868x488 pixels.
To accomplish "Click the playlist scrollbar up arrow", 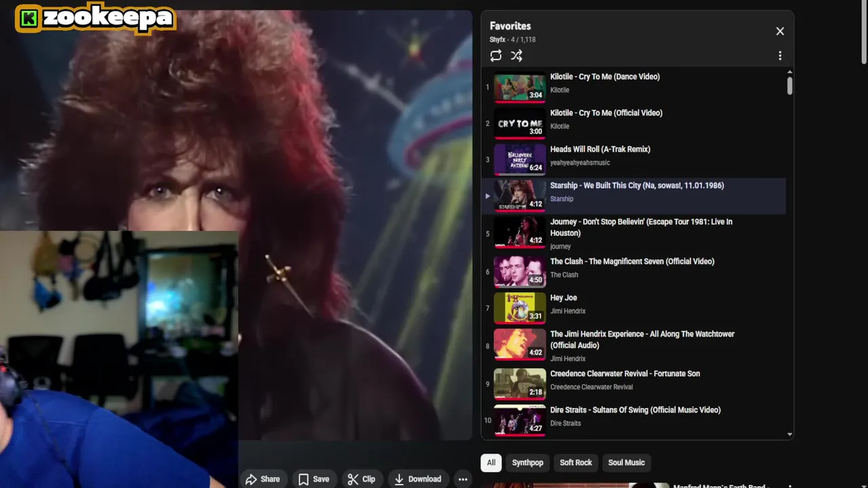I will pyautogui.click(x=789, y=72).
